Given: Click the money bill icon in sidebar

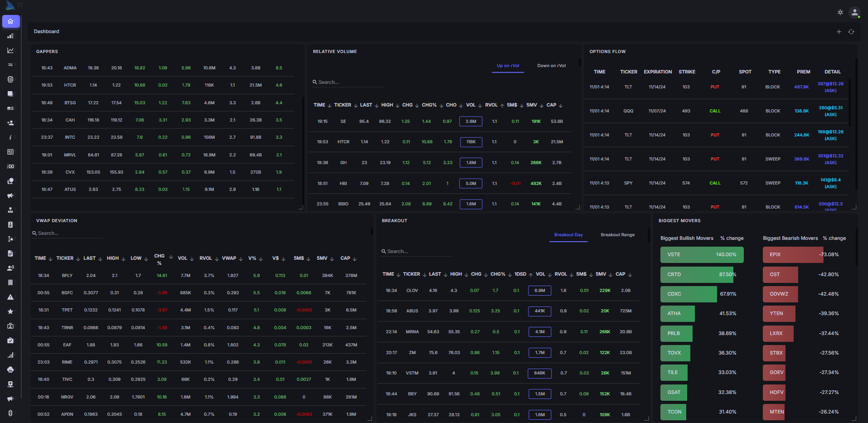Looking at the screenshot, I should 10,166.
